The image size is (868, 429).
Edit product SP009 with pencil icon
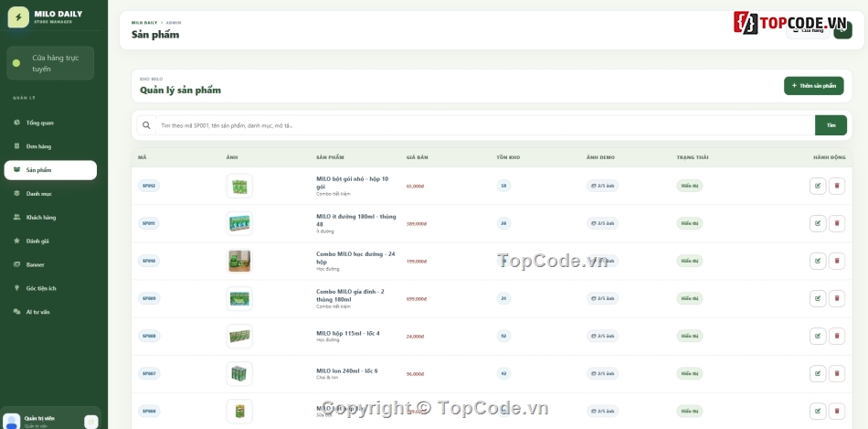(818, 299)
